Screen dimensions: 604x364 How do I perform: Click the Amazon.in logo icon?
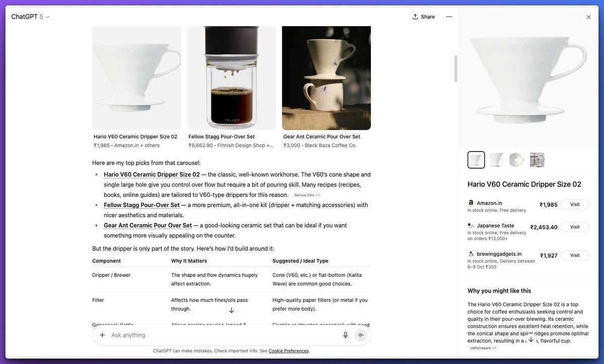471,203
